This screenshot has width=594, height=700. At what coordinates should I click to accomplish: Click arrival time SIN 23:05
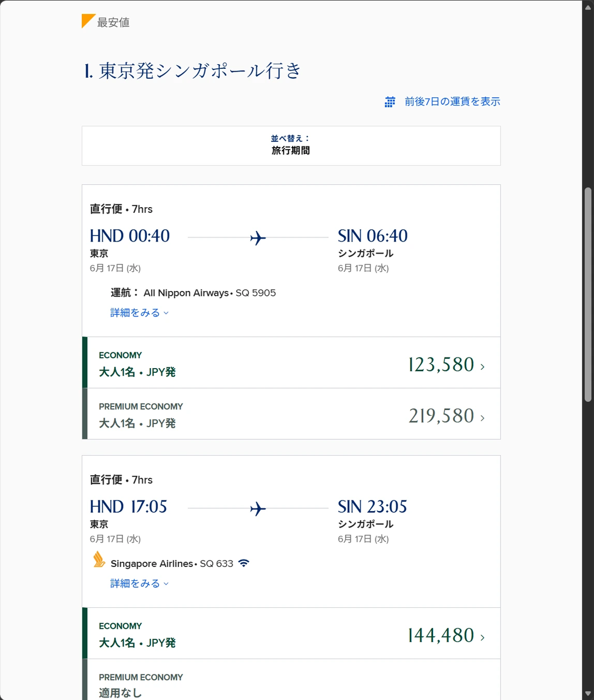pos(372,506)
